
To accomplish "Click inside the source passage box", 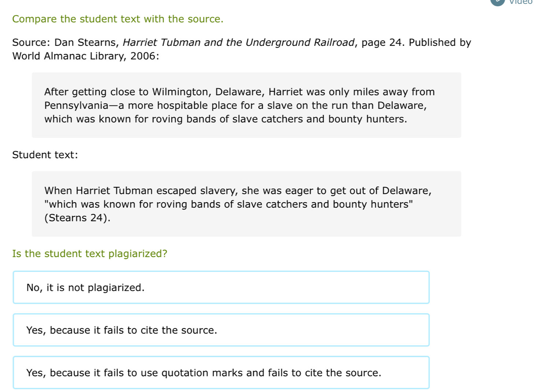I will [x=246, y=105].
